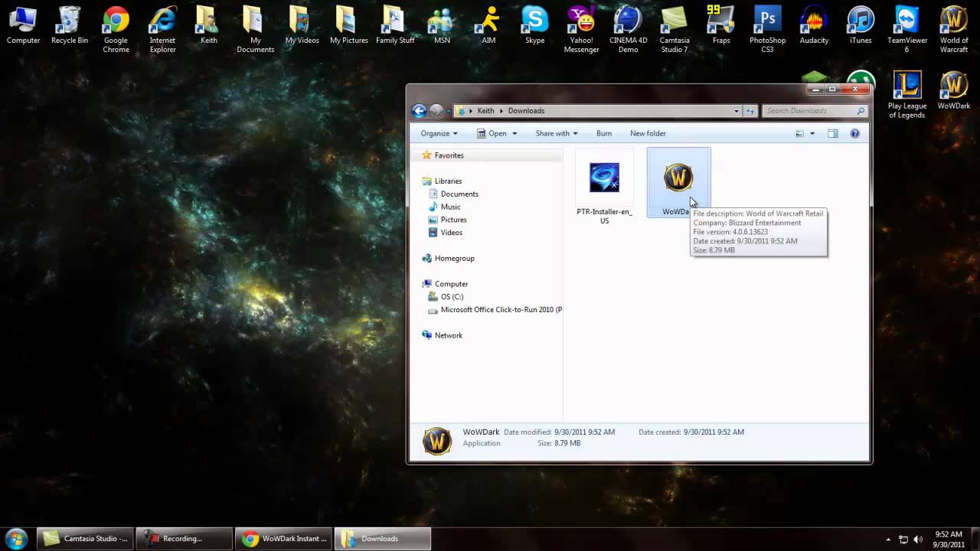Image resolution: width=980 pixels, height=551 pixels.
Task: Open the Keith folder on the desktop
Action: pyautogui.click(x=208, y=25)
